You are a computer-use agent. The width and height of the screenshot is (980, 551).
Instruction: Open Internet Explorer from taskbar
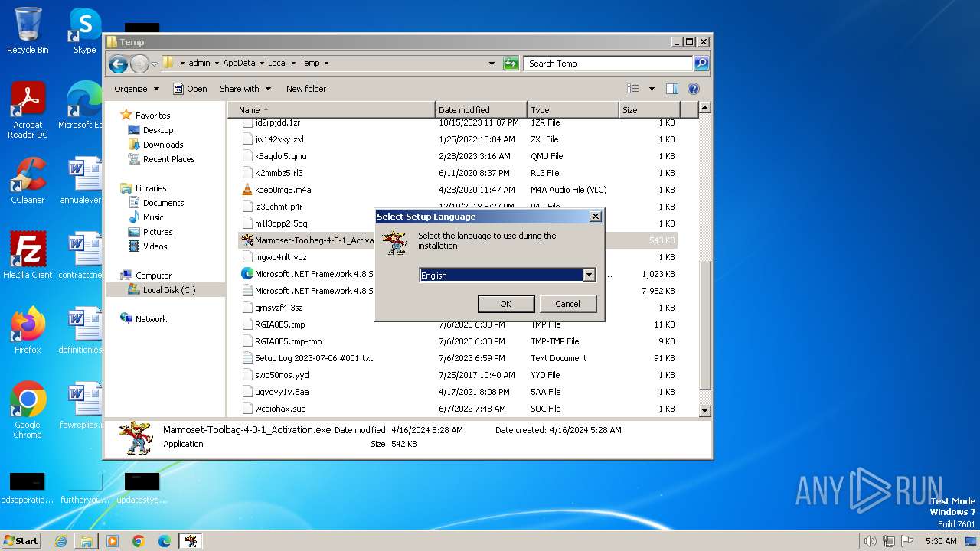[x=60, y=541]
